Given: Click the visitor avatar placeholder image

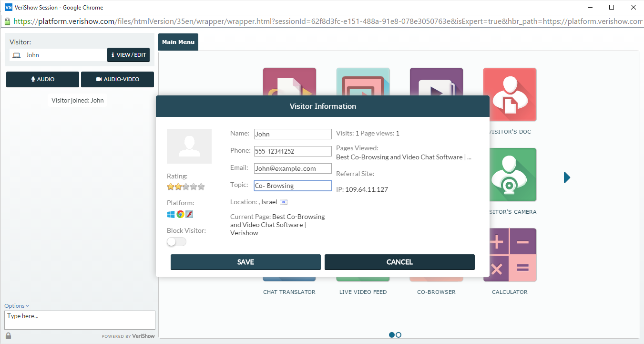Looking at the screenshot, I should (189, 146).
